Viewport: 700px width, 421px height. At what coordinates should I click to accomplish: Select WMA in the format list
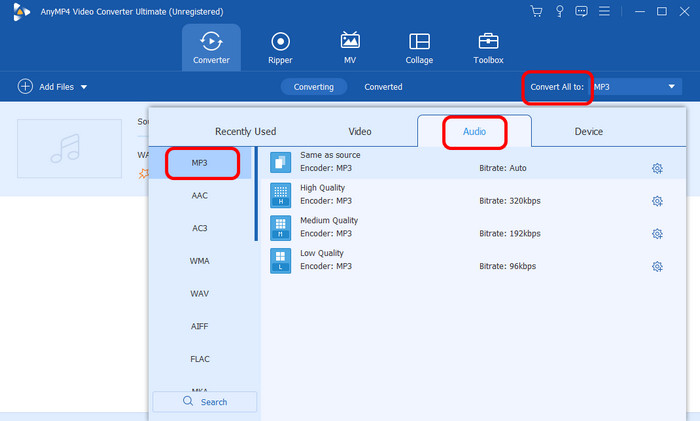tap(200, 261)
